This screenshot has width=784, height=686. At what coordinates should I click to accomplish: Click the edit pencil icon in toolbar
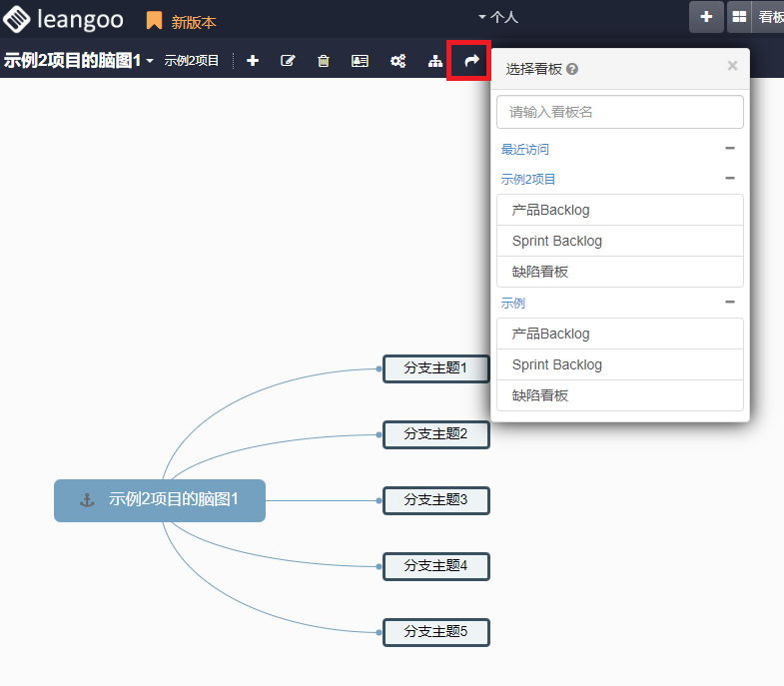[288, 61]
